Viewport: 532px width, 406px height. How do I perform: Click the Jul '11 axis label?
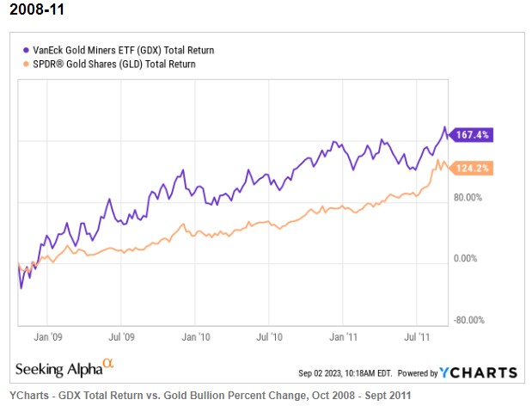click(x=417, y=337)
